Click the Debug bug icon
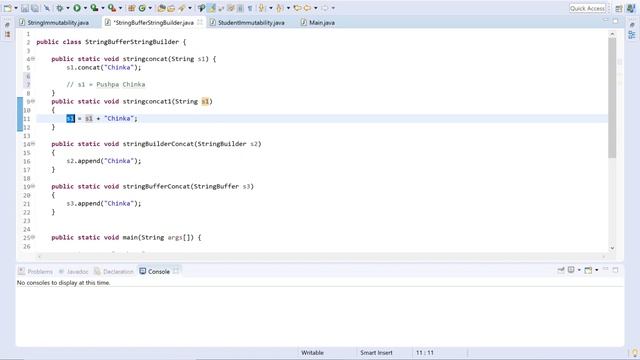The height and width of the screenshot is (360, 640). point(60,8)
